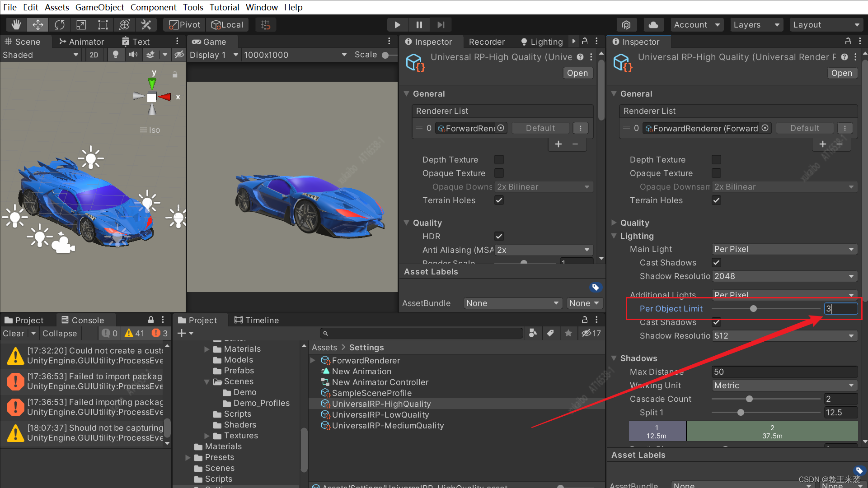Open Anti Aliasing 2x dropdown
The width and height of the screenshot is (868, 488).
[544, 250]
